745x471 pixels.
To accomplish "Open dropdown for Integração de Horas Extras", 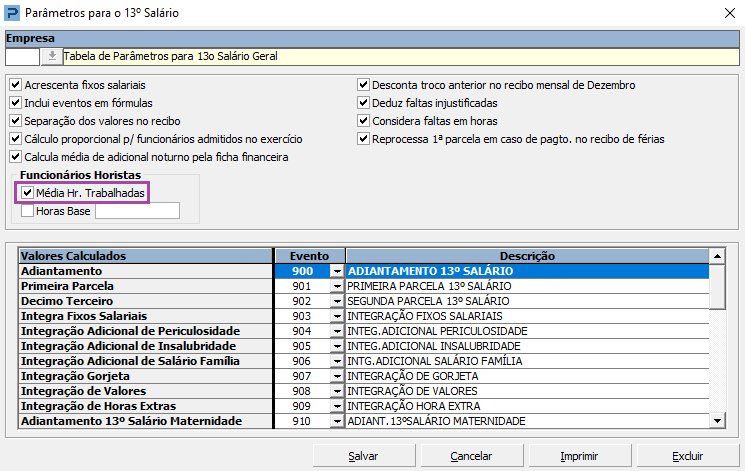I will (x=337, y=407).
